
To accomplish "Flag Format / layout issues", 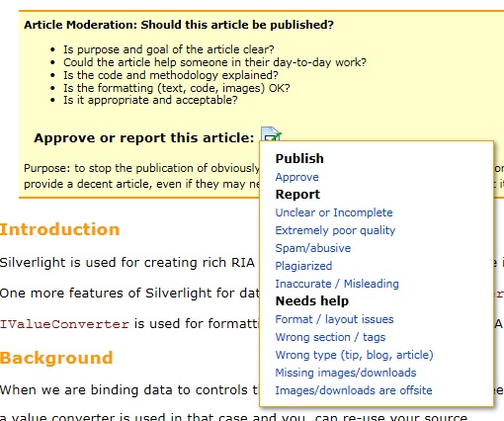I will point(334,319).
